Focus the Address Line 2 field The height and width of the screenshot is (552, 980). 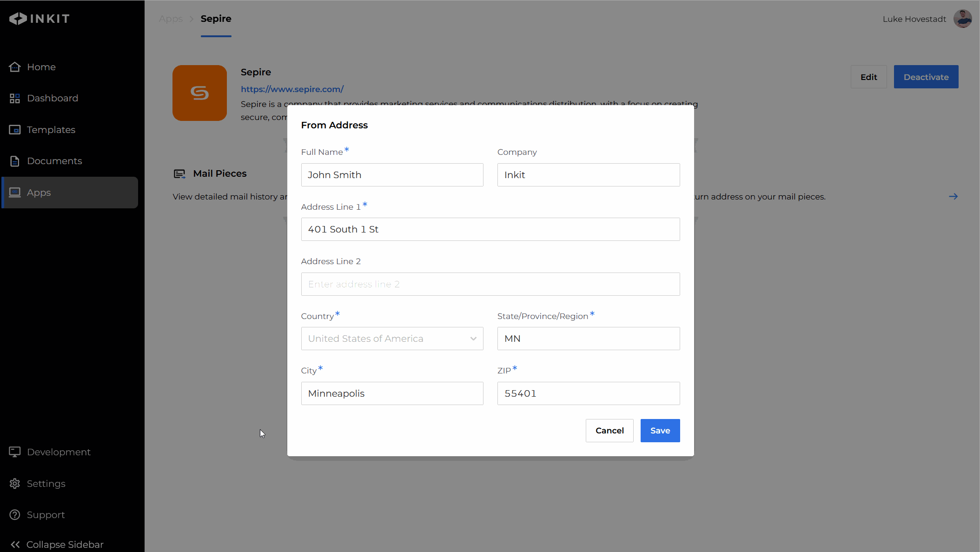[x=490, y=284]
